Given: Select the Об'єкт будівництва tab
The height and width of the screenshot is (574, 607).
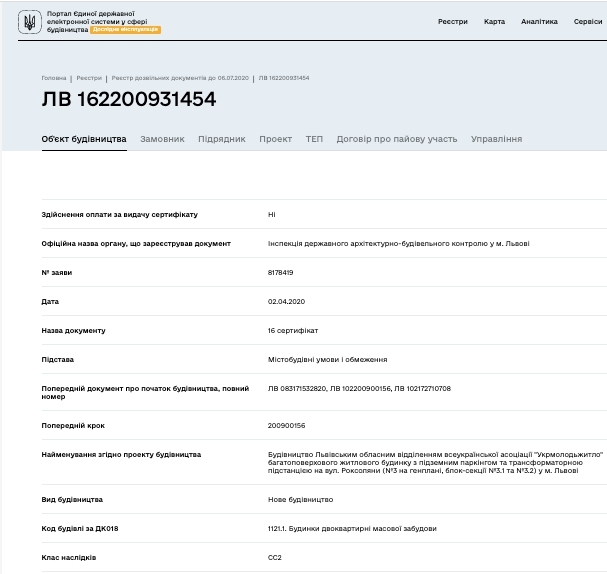Looking at the screenshot, I should click(x=84, y=139).
